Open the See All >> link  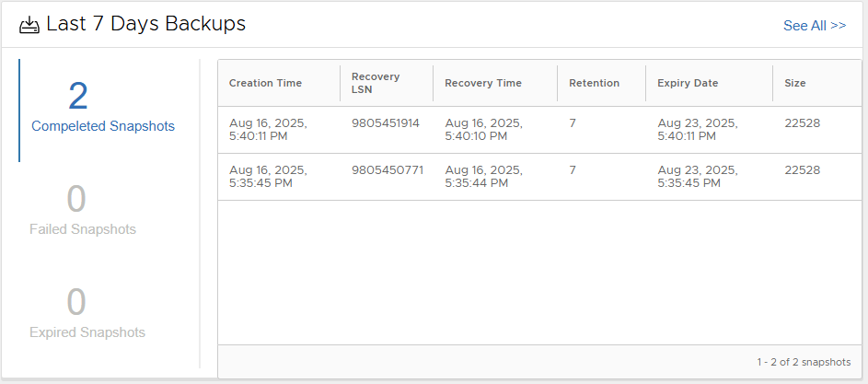[x=814, y=26]
